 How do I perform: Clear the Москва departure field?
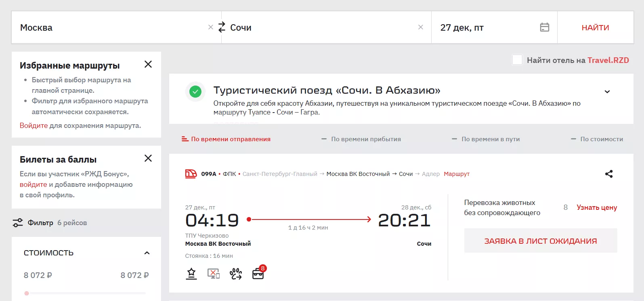pyautogui.click(x=210, y=27)
